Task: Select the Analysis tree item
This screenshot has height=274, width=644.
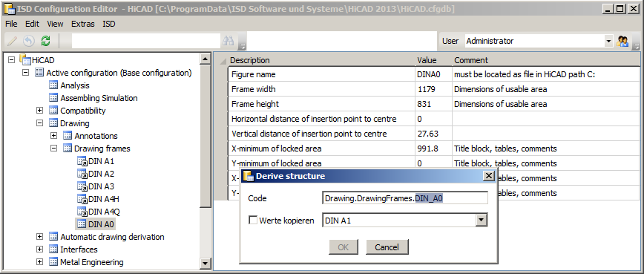Action: 75,85
